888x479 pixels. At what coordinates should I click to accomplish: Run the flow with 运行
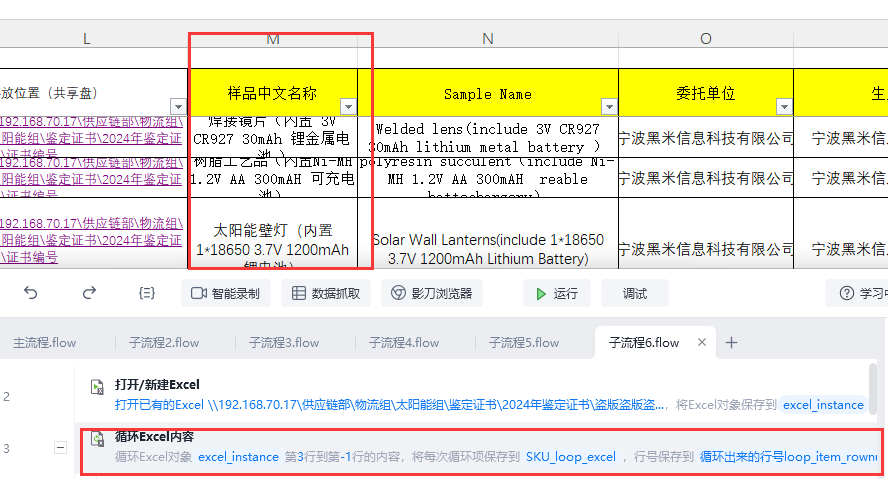click(x=557, y=293)
